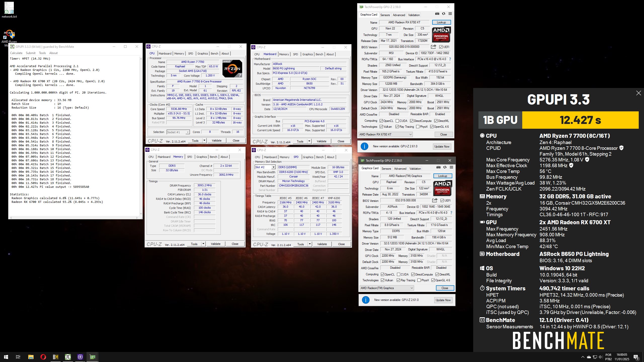
Task: Toggle OpenCL checkbox in top GPU-Z window
Action: tap(381, 121)
